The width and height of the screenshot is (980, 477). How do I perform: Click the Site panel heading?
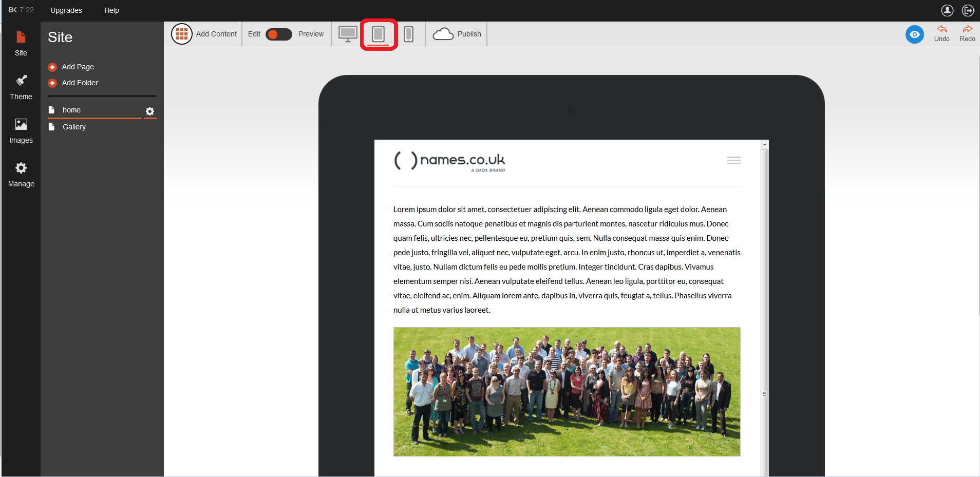click(x=60, y=37)
